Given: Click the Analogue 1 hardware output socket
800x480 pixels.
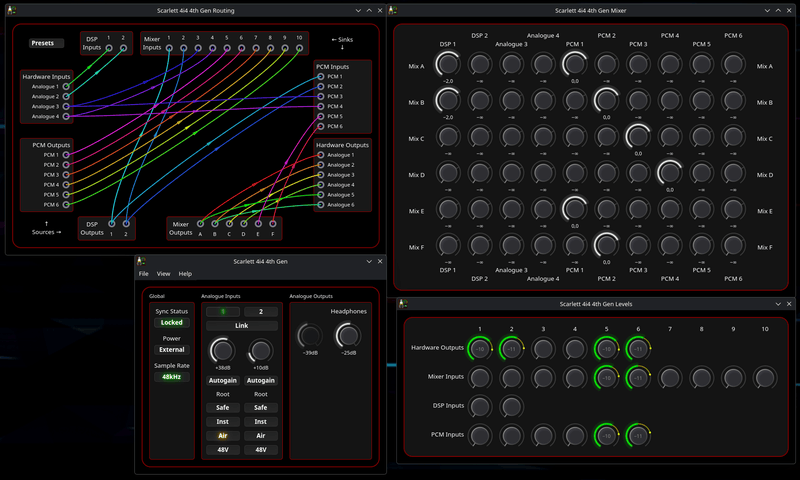Looking at the screenshot, I should pyautogui.click(x=320, y=155).
